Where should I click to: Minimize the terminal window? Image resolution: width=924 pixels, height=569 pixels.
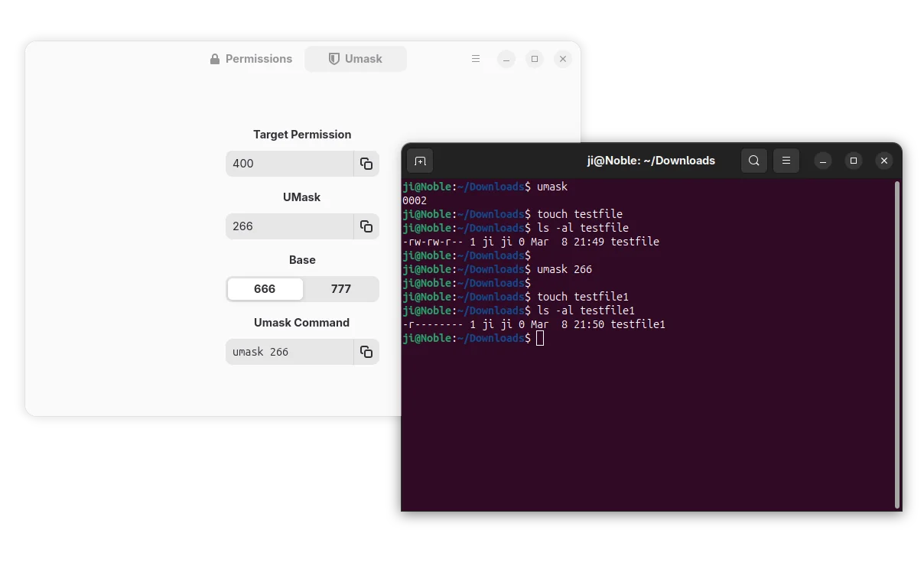click(x=823, y=161)
